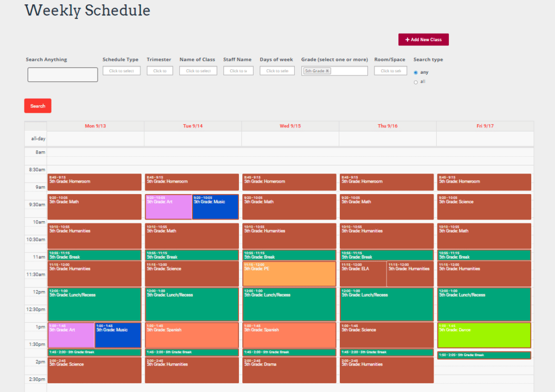This screenshot has height=392, width=555.
Task: Open Wednesday's 10:55 Break block
Action: (289, 255)
